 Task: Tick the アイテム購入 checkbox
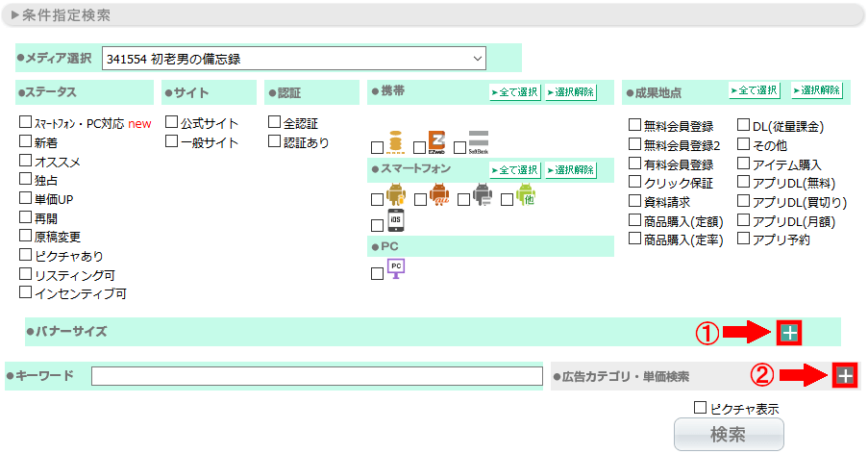coord(743,164)
